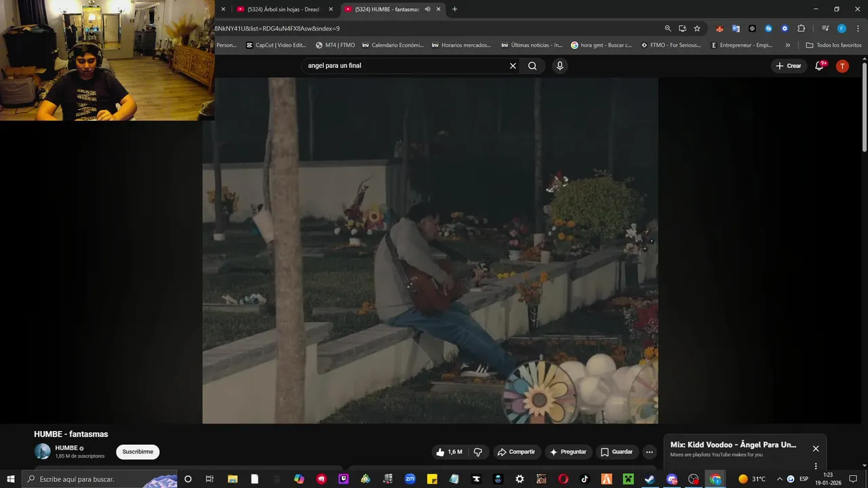868x488 pixels.
Task: Clear the YouTube search text
Action: click(513, 66)
